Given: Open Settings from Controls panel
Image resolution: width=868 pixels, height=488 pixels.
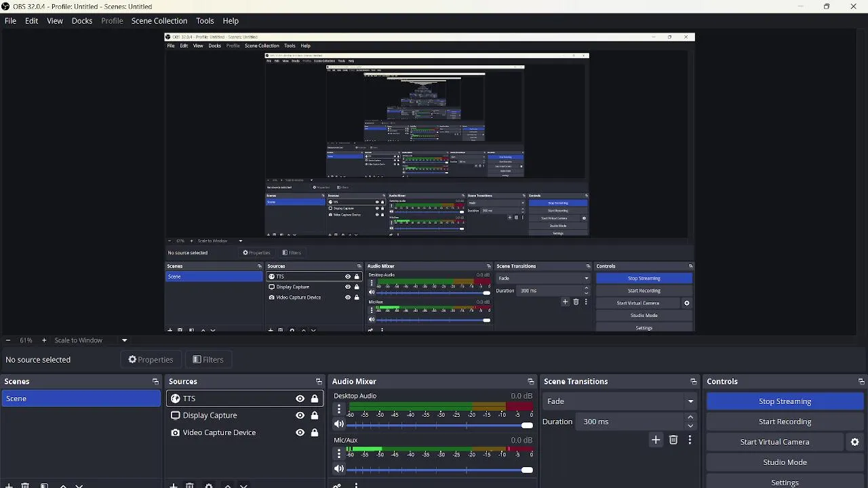Looking at the screenshot, I should pyautogui.click(x=785, y=483).
